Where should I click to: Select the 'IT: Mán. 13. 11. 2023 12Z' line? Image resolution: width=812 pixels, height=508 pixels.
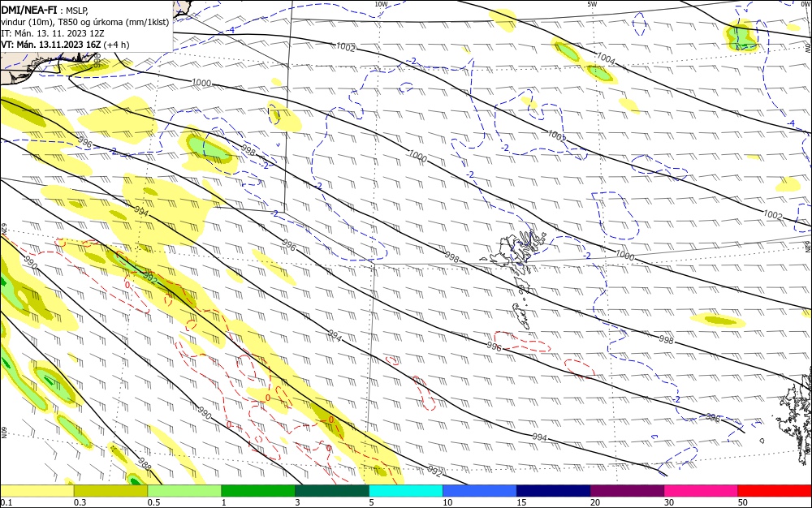(53, 33)
